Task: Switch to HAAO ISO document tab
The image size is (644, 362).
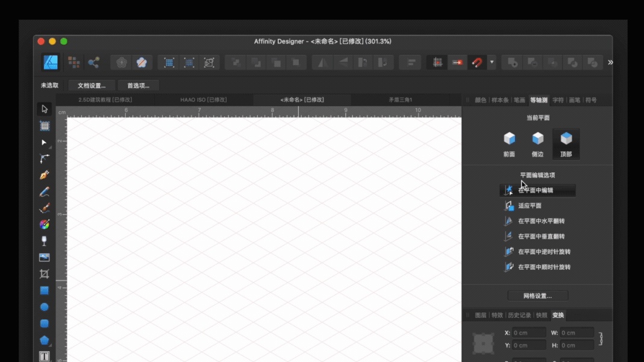Action: pos(203,100)
